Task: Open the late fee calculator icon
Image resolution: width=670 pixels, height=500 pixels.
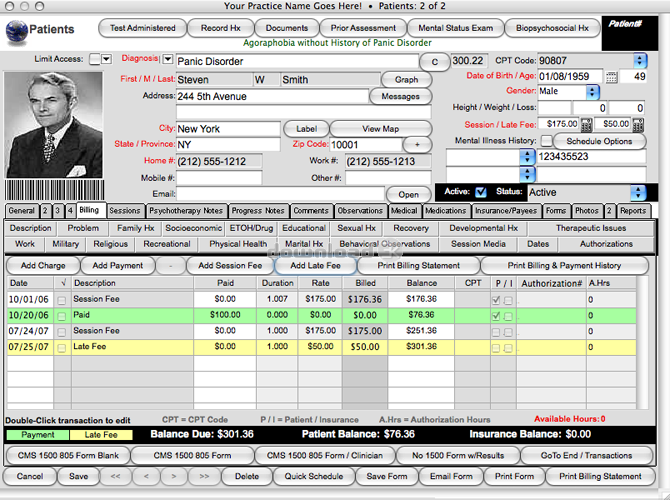Action: coord(638,125)
